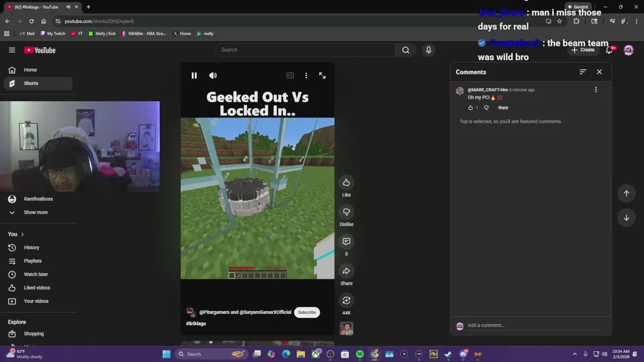Go to Home in the sidebar
The image size is (644, 362).
pos(38,70)
